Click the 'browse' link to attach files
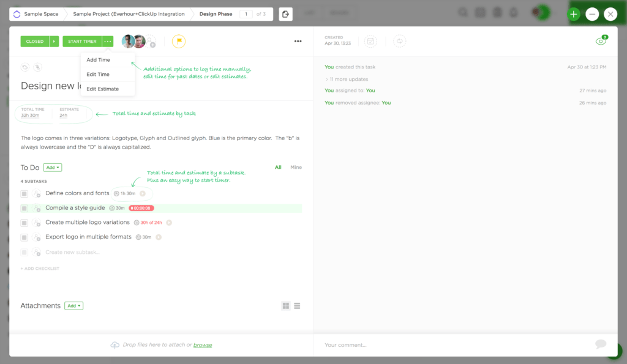This screenshot has height=364, width=627. point(203,344)
